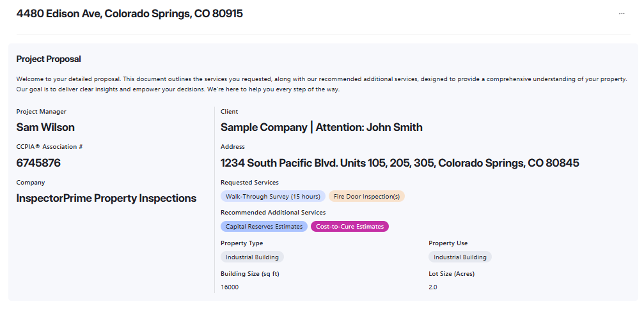Click project manager name Sam Wilson
Viewport: 644px width, 311px height.
[45, 127]
